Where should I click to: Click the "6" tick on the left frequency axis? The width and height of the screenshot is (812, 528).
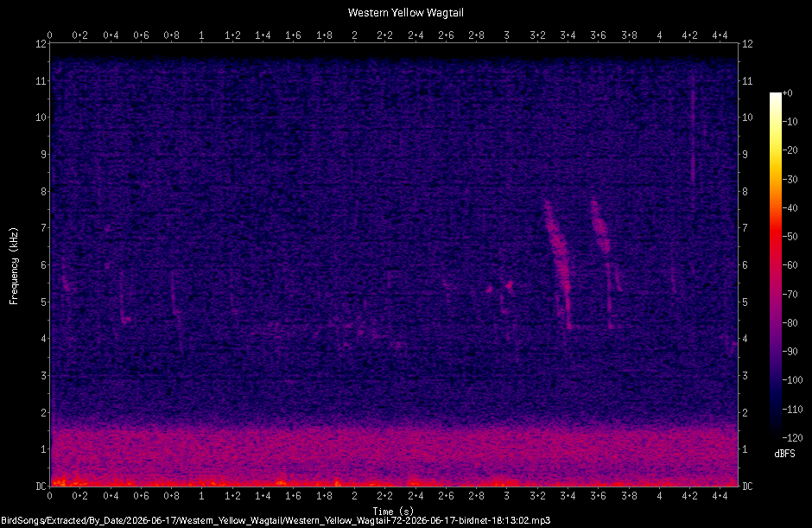point(43,265)
